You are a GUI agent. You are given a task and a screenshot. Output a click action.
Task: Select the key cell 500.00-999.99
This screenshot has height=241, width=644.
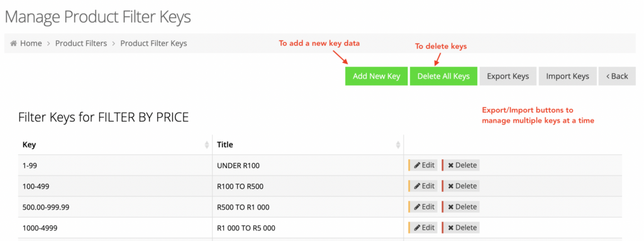[x=115, y=207]
